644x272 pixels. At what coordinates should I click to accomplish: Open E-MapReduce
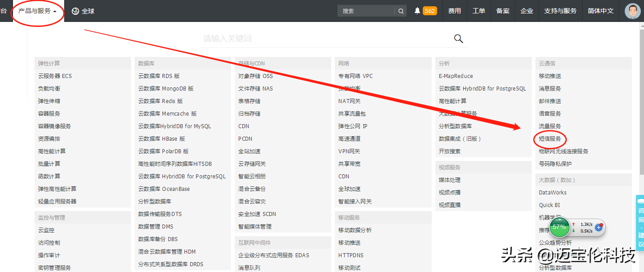tap(456, 76)
